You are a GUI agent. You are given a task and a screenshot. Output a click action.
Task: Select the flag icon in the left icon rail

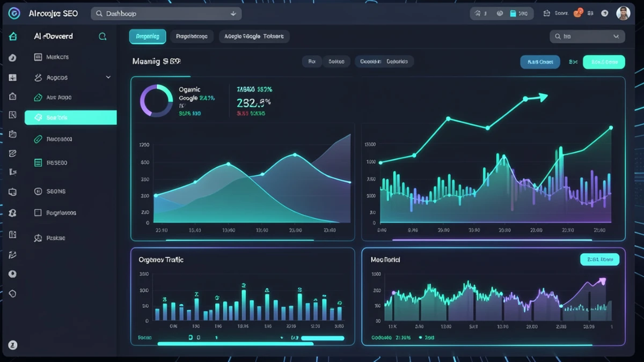[x=13, y=172]
